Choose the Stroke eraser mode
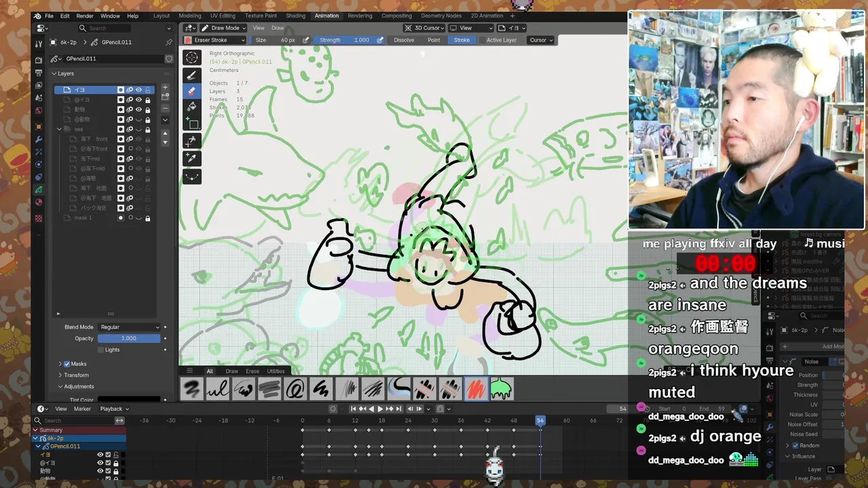The image size is (868, 488). pos(462,40)
